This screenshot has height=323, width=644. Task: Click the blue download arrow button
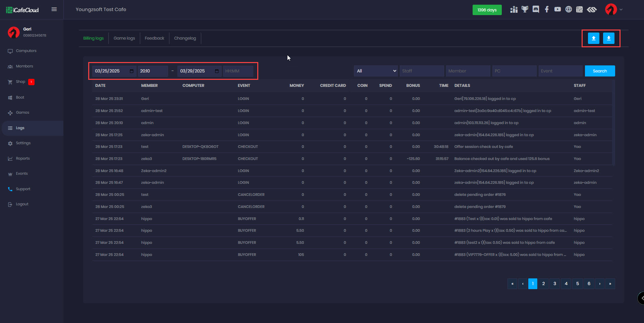coord(608,38)
